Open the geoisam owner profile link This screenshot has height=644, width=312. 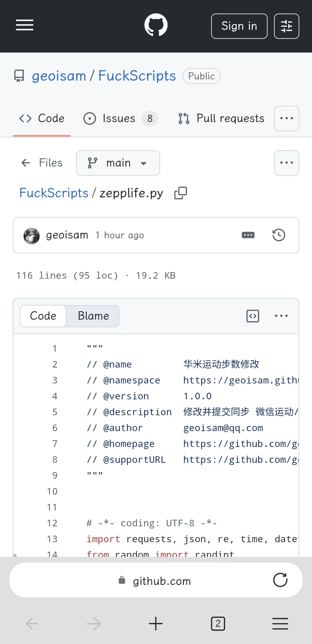tap(59, 76)
